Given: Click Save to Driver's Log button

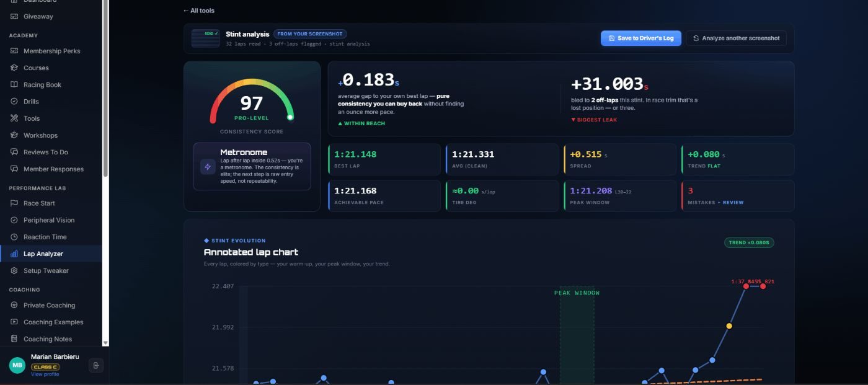Looking at the screenshot, I should click(641, 38).
